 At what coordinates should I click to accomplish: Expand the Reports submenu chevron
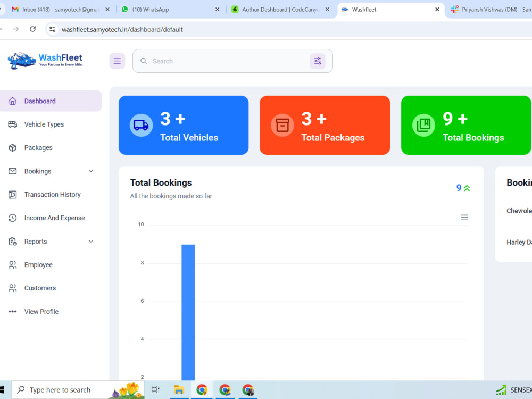(91, 242)
